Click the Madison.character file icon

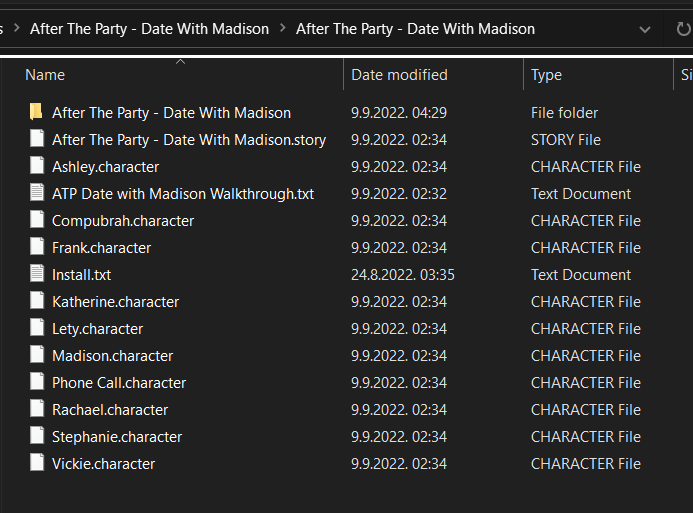pos(37,356)
